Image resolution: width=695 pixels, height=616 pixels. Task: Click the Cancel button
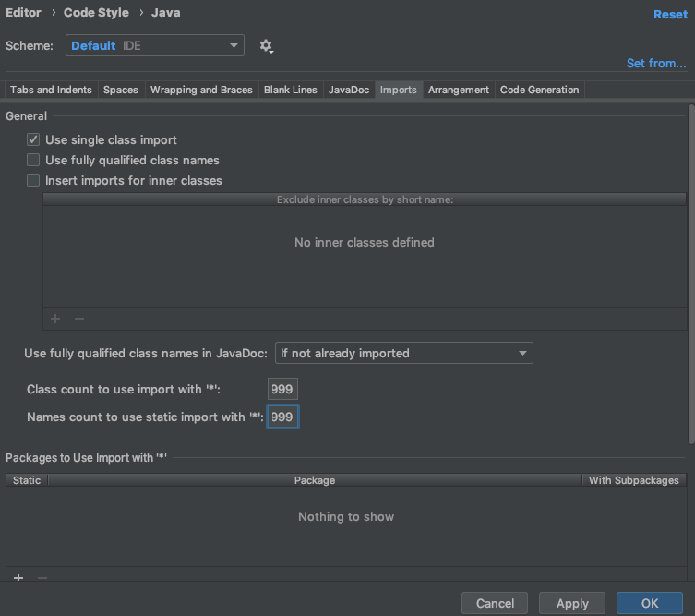click(495, 603)
